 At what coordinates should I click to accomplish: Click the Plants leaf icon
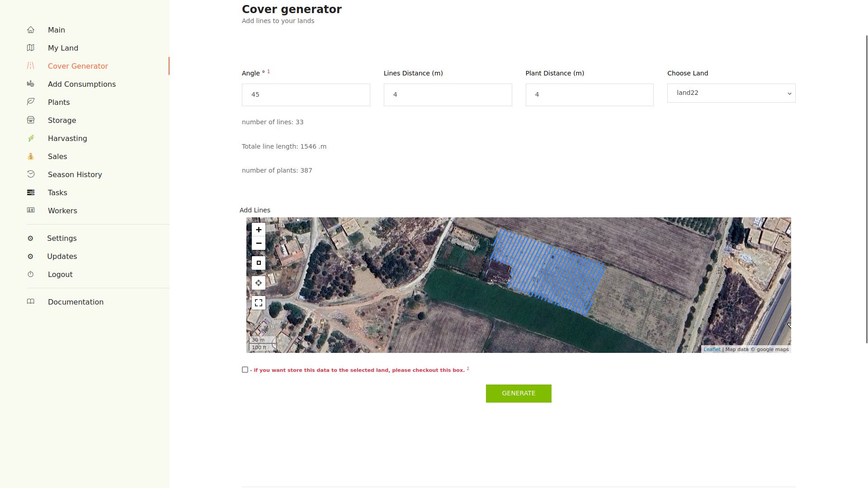click(31, 102)
